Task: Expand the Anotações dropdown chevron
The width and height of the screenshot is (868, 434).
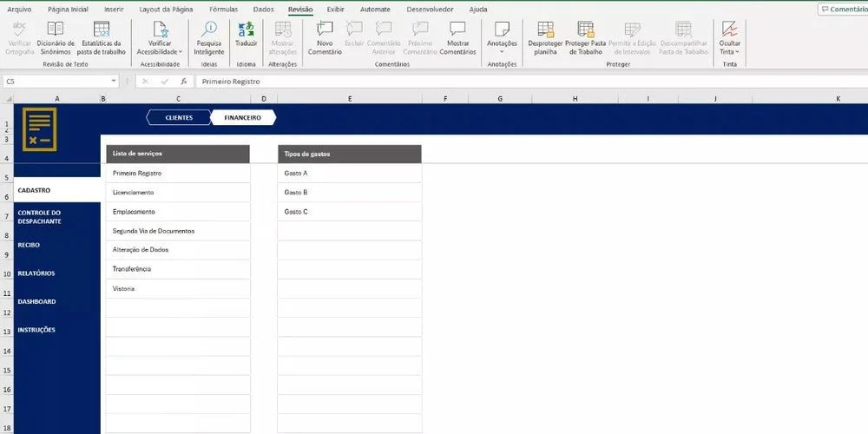Action: pos(502,52)
